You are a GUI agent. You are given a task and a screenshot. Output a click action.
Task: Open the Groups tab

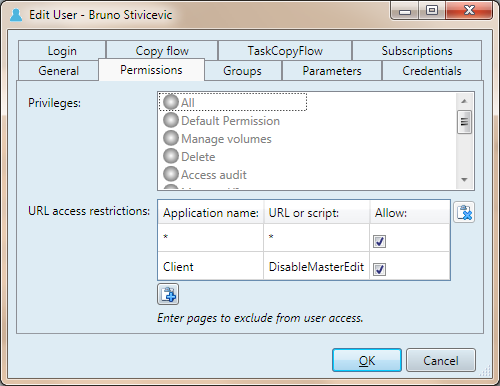pos(243,71)
